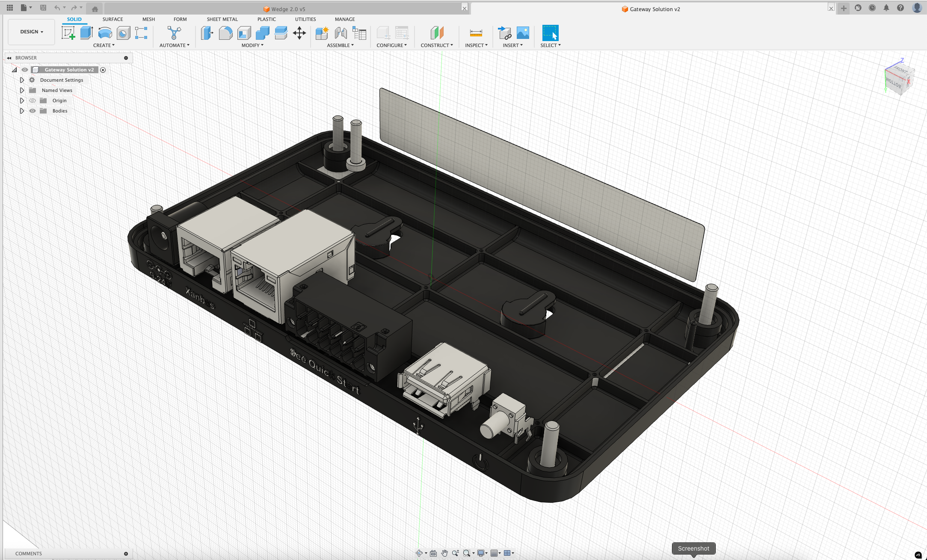The height and width of the screenshot is (560, 927).
Task: Click the Measure tool icon
Action: pyautogui.click(x=476, y=33)
